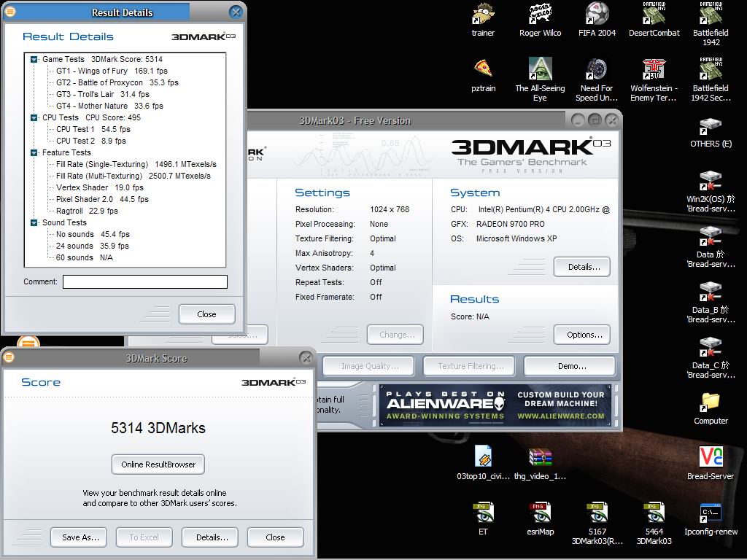Open the Win2K(OS) network drive icon
The height and width of the screenshot is (560, 747).
click(x=711, y=192)
